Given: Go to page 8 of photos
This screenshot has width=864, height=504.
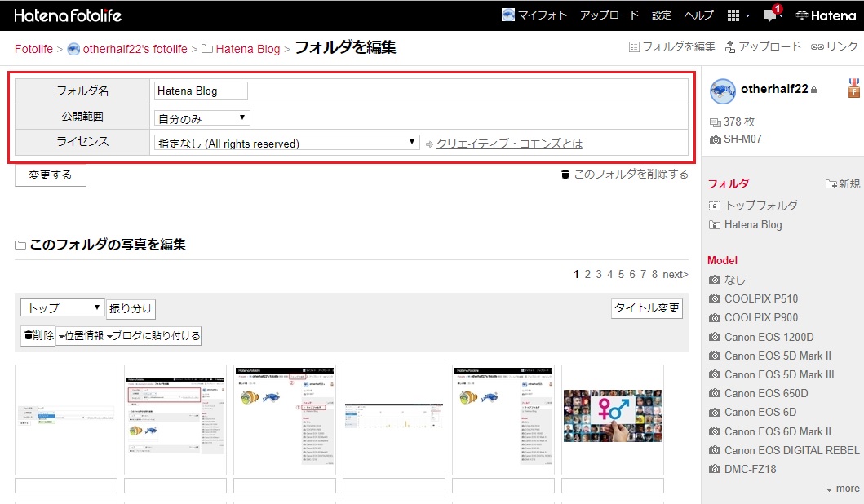Looking at the screenshot, I should pos(654,274).
